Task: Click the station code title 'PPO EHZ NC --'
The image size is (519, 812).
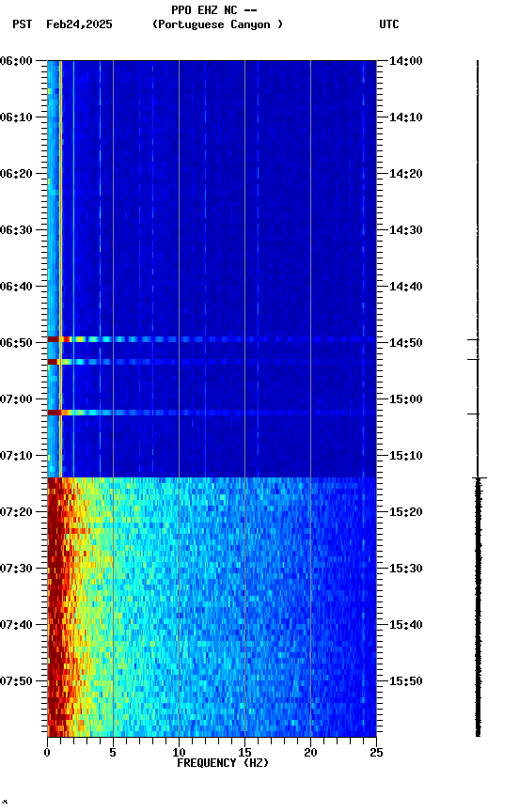Action: (214, 10)
